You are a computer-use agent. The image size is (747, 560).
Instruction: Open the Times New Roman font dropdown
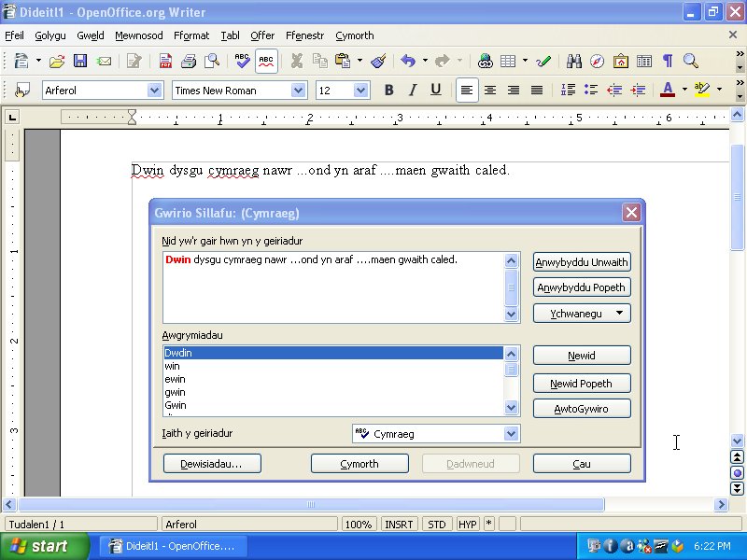[x=298, y=90]
